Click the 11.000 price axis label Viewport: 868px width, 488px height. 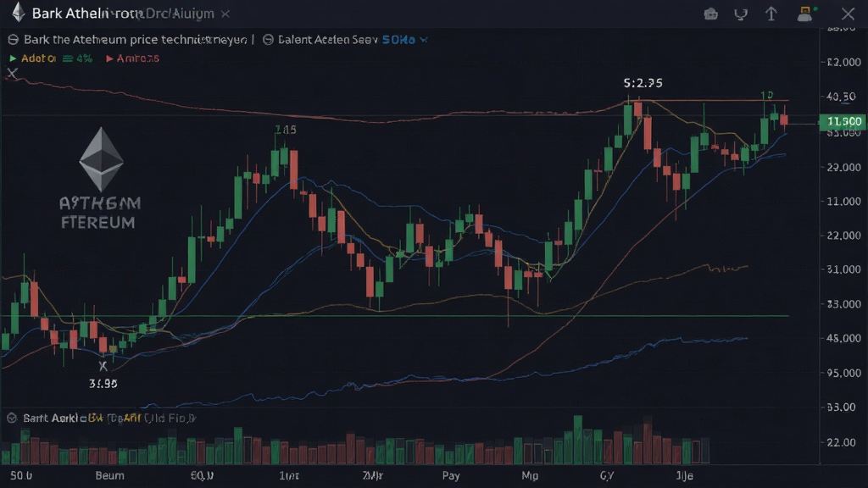[x=843, y=202]
